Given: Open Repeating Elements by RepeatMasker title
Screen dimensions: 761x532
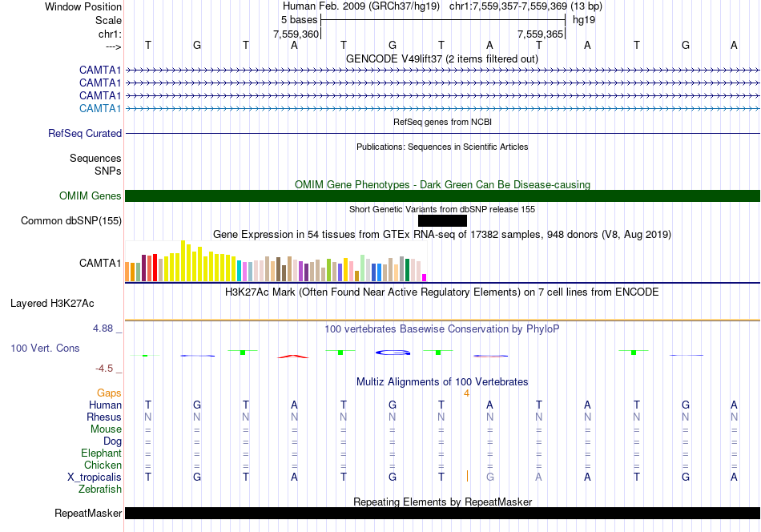Looking at the screenshot, I should 442,502.
